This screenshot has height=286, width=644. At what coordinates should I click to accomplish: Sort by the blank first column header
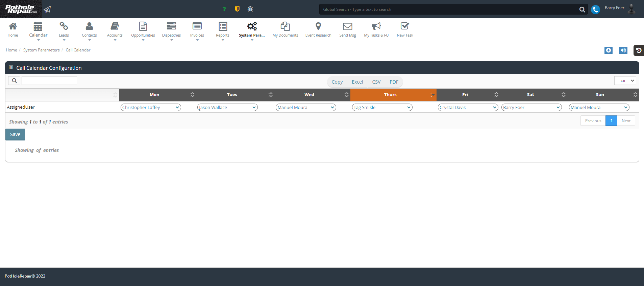coord(62,95)
